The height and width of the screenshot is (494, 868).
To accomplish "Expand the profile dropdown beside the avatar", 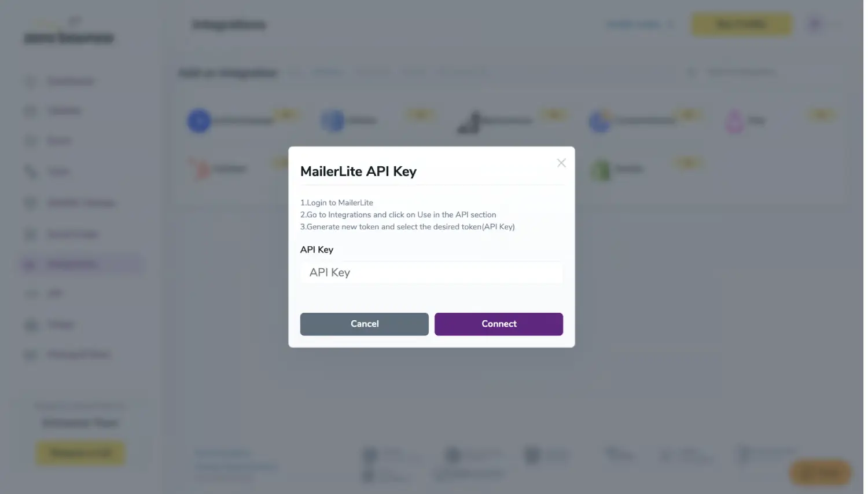I will coord(830,24).
